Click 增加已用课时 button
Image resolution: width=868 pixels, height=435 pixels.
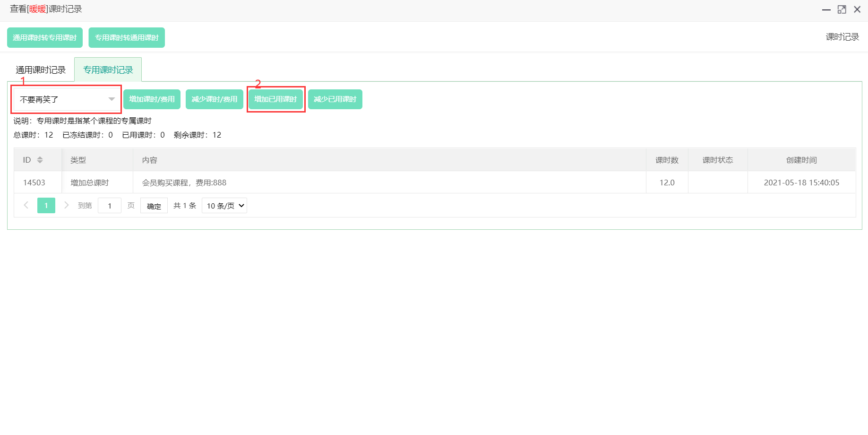[x=276, y=99]
